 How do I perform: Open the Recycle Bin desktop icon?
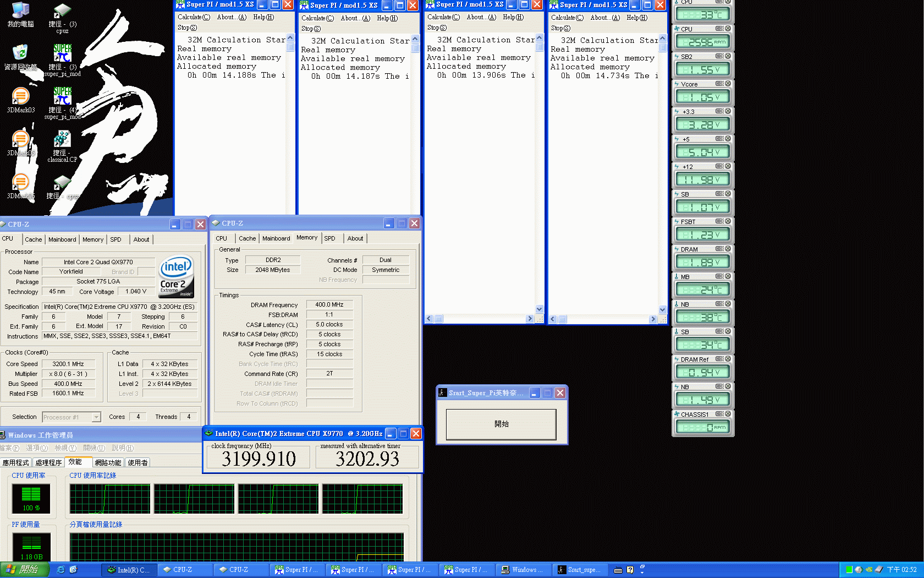pyautogui.click(x=20, y=57)
